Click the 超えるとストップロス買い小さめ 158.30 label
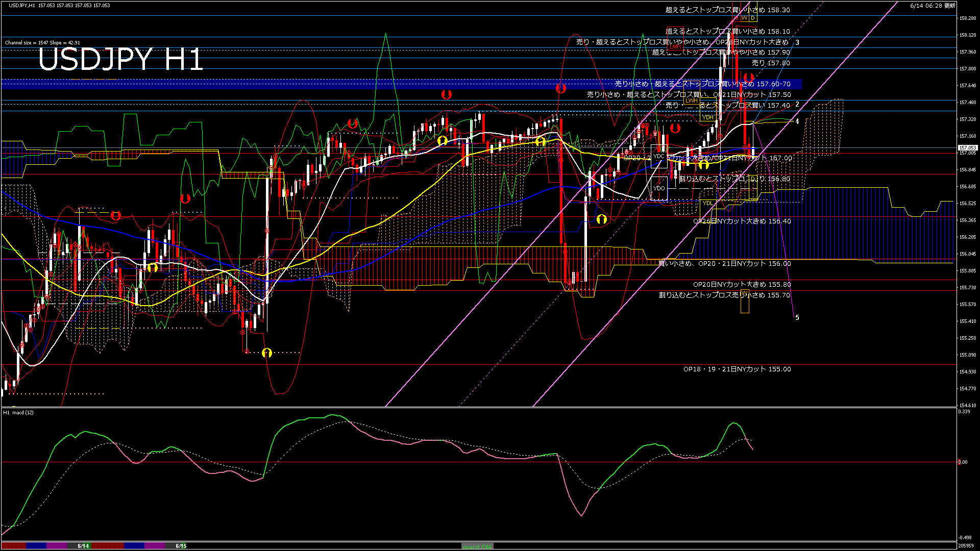This screenshot has height=551, width=980. [x=727, y=10]
